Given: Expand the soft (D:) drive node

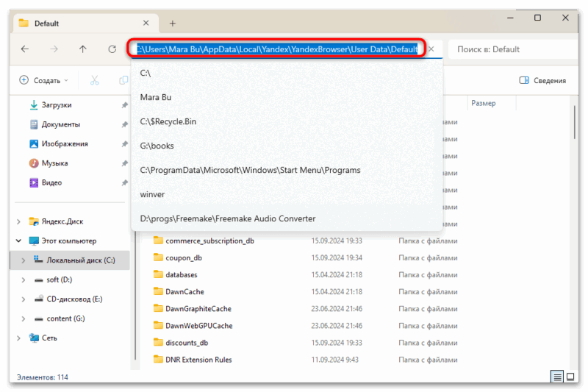Looking at the screenshot, I should pyautogui.click(x=24, y=279).
